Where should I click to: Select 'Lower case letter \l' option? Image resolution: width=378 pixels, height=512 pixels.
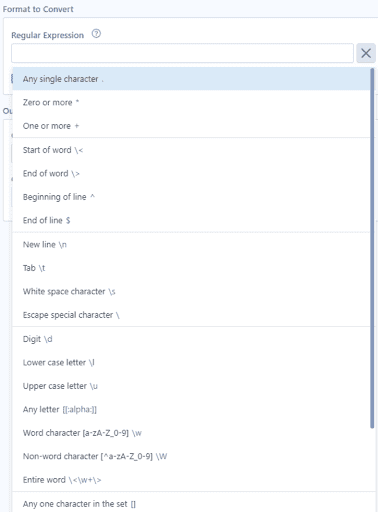(191, 363)
